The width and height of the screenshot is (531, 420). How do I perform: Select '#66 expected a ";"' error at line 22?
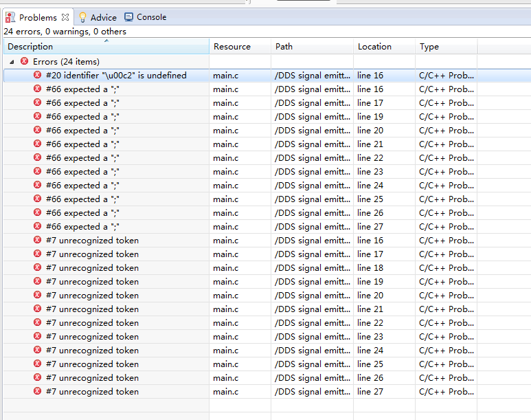(82, 157)
